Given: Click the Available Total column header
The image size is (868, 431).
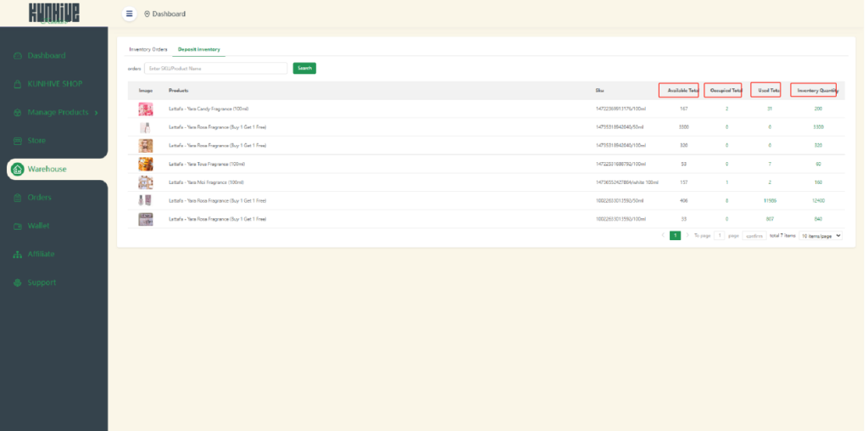Looking at the screenshot, I should click(683, 90).
